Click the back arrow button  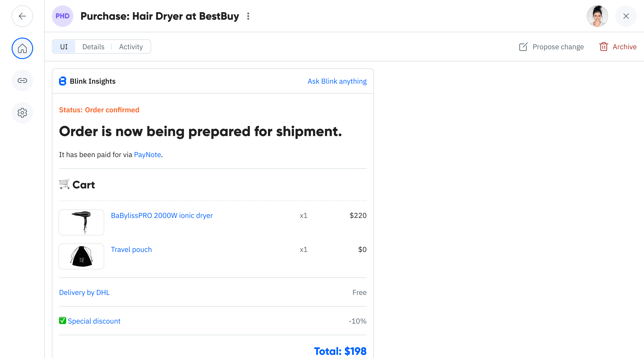(x=22, y=16)
